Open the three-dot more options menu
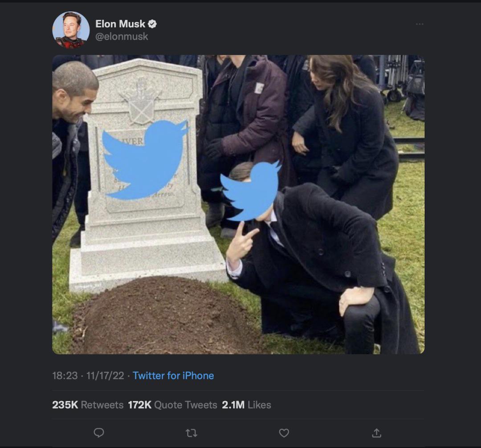This screenshot has width=481, height=448. 420,24
